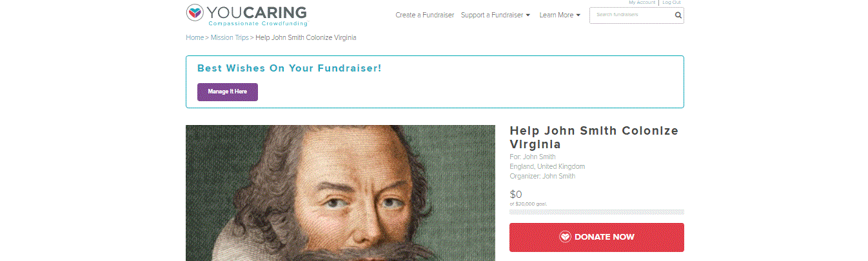Expand the Learn More dropdown arrow
The width and height of the screenshot is (868, 261).
point(578,15)
